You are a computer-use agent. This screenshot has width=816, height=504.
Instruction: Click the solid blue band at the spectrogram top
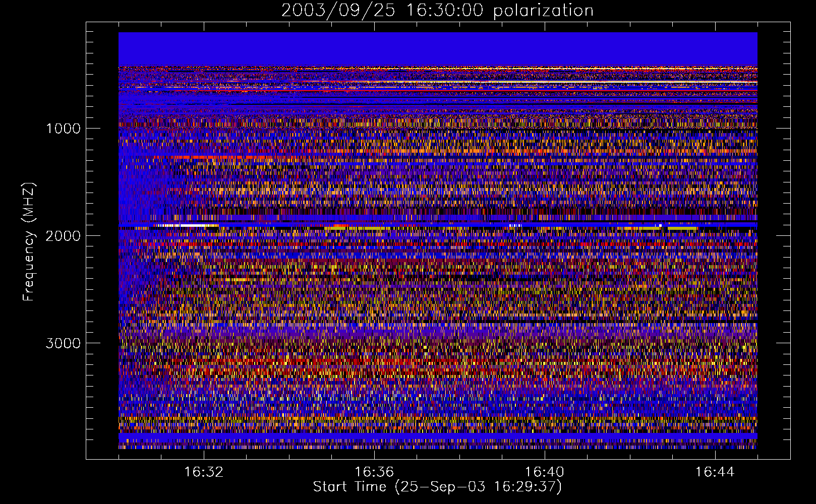pos(438,49)
